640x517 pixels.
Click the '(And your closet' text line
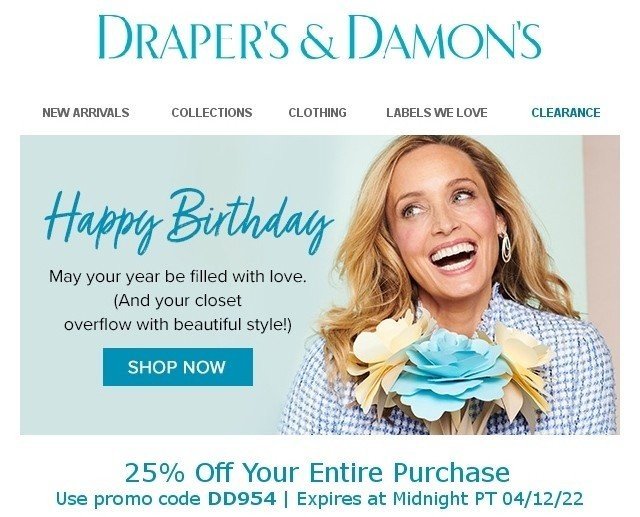click(x=178, y=301)
